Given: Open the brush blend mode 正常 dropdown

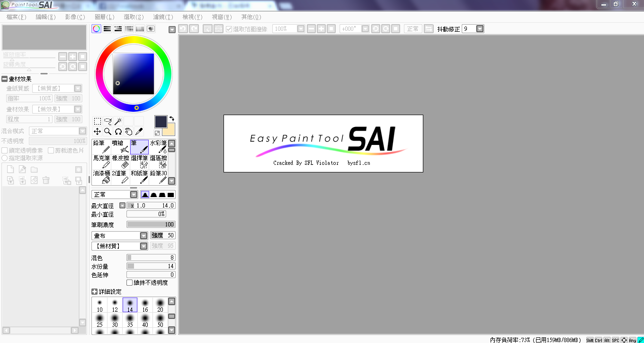Looking at the screenshot, I should click(114, 195).
